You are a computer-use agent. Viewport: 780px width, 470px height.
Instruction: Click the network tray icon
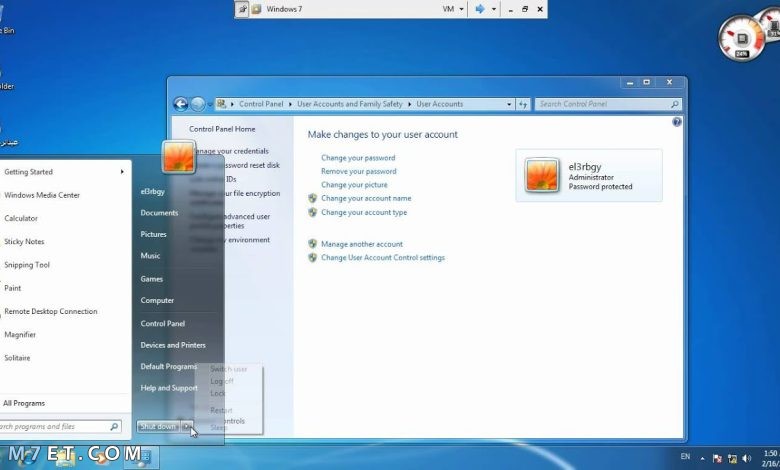(x=732, y=459)
